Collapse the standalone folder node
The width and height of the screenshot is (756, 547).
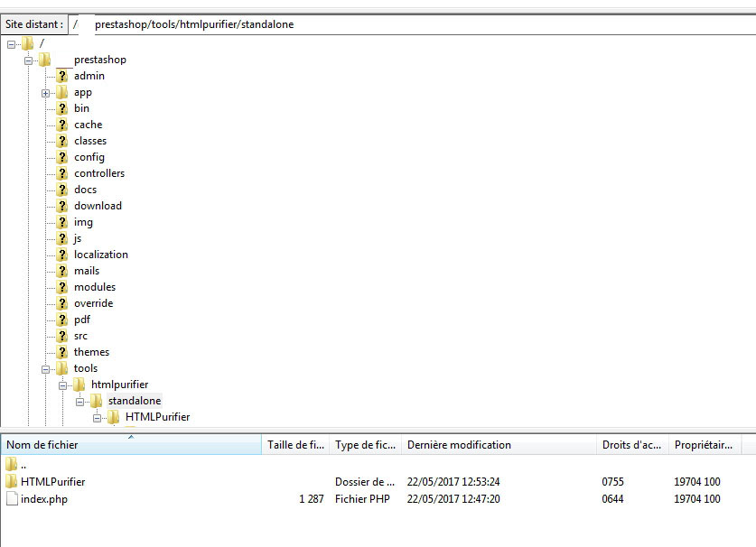tap(80, 402)
